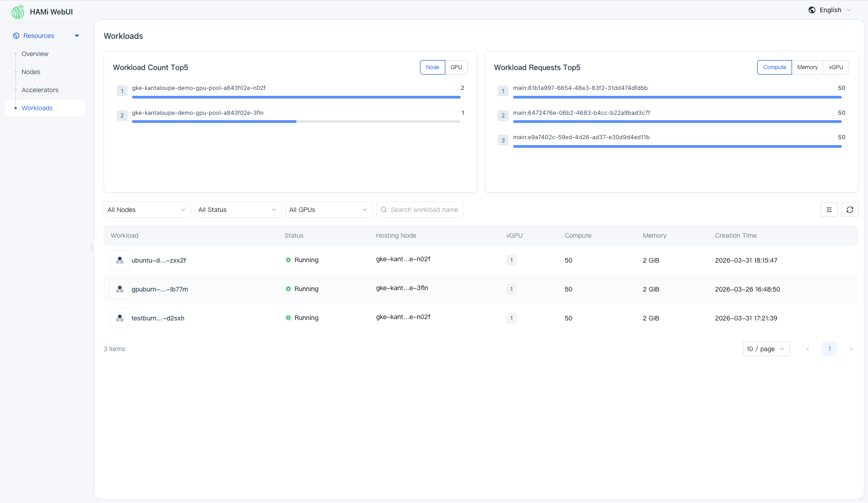Screen dimensions: 868x503
Task: Expand the All Status dropdown
Action: click(237, 209)
